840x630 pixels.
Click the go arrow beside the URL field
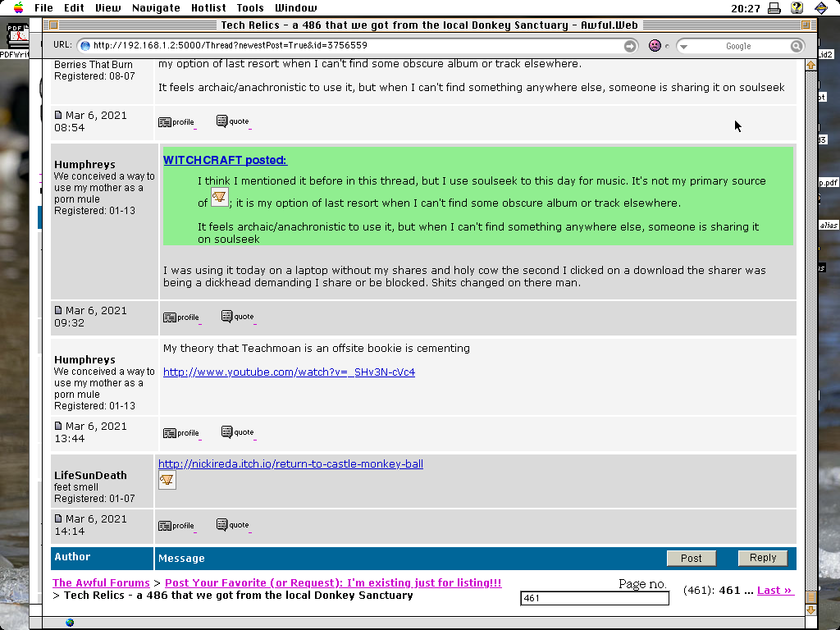(x=630, y=46)
